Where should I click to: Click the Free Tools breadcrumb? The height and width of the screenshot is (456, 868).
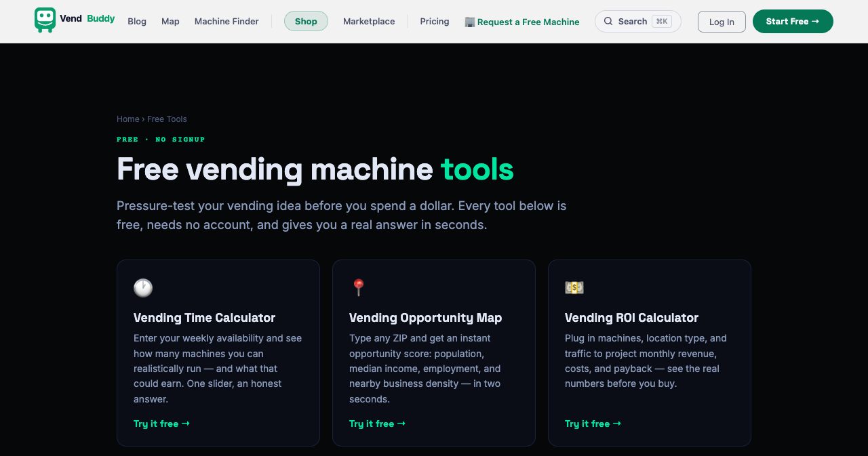coord(167,119)
